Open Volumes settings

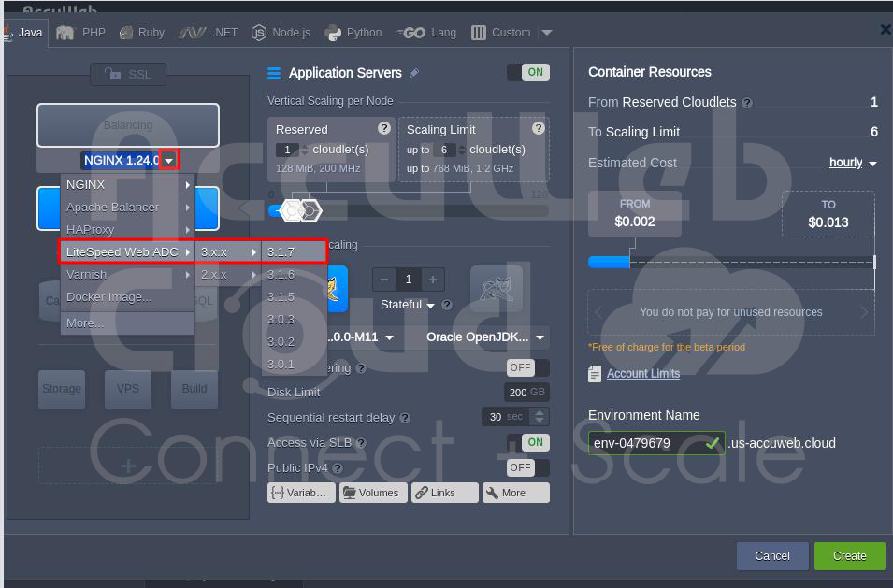pos(372,493)
